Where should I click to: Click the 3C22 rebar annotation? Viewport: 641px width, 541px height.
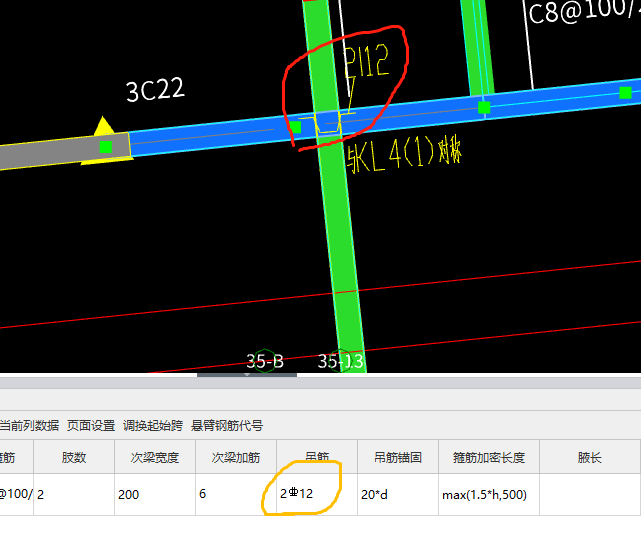tap(155, 90)
